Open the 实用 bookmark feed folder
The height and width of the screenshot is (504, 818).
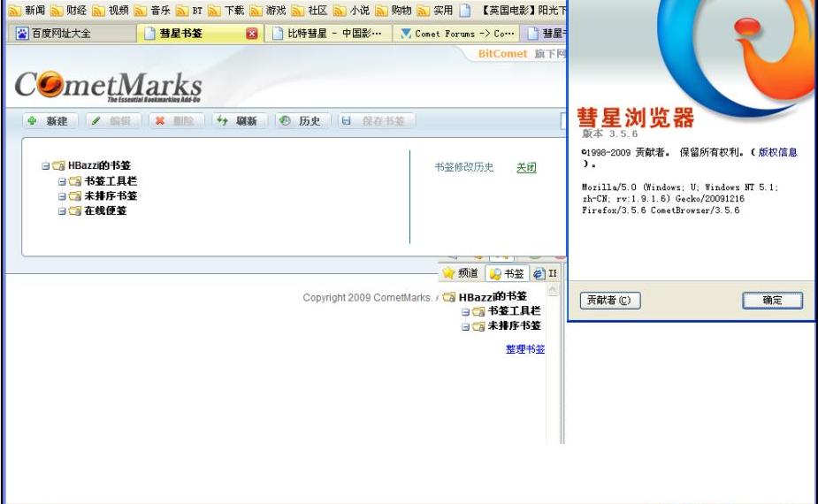coord(436,10)
